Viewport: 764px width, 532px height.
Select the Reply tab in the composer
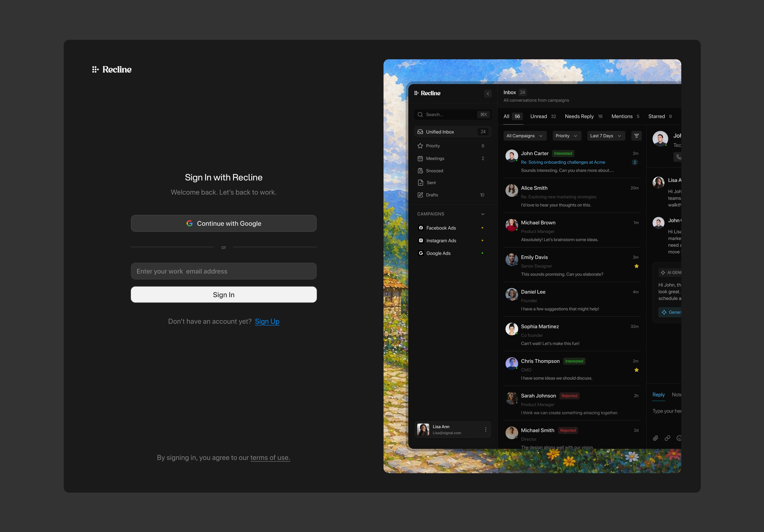point(658,395)
